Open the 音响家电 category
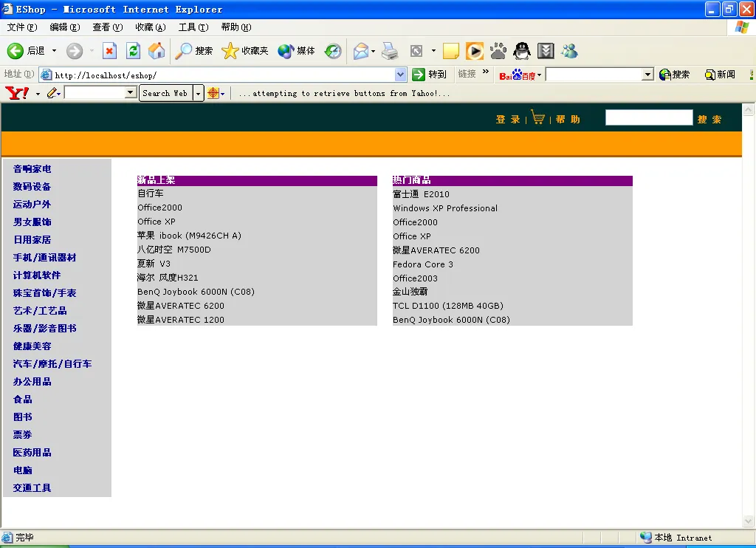 point(32,169)
